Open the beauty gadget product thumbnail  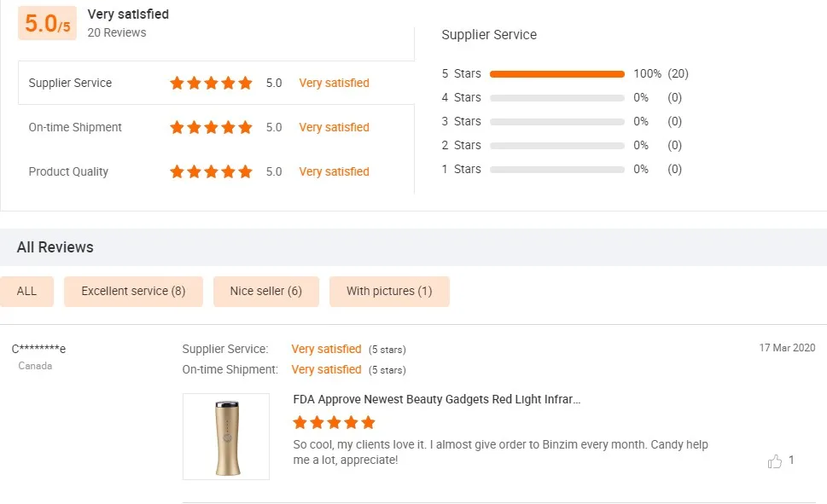pos(226,437)
